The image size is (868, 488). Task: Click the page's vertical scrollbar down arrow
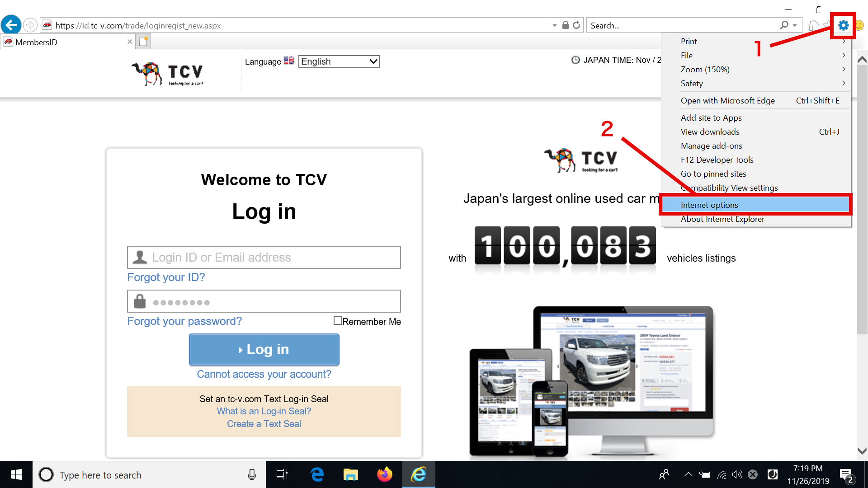862,451
